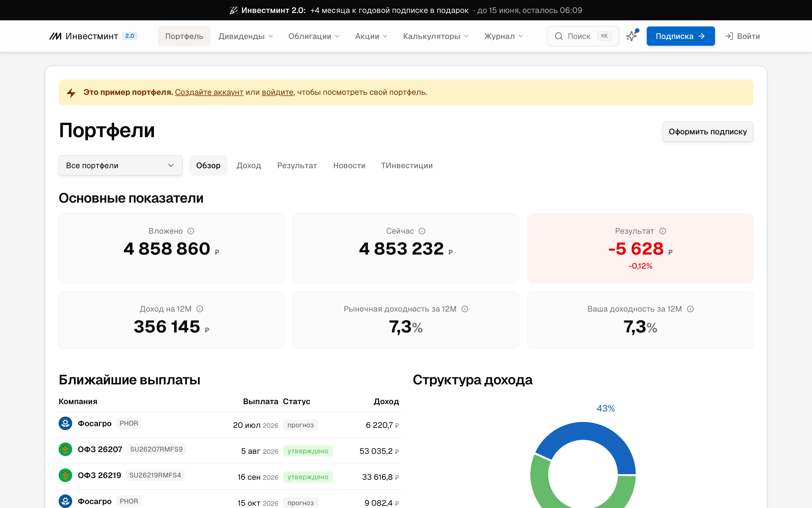Image resolution: width=812 pixels, height=508 pixels.
Task: Follow the войдите link in the banner
Action: pos(277,92)
